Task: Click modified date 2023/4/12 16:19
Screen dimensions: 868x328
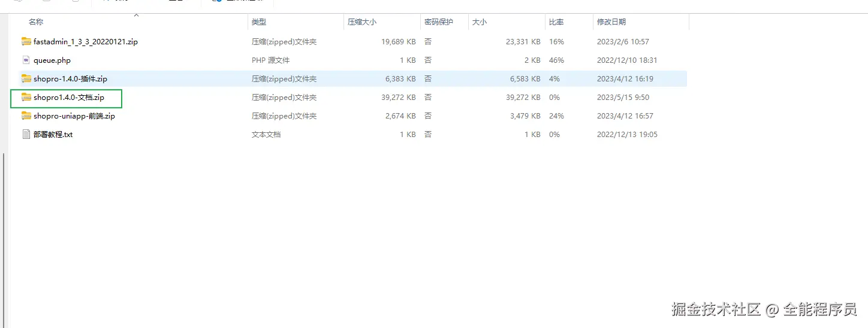Action: click(x=625, y=79)
